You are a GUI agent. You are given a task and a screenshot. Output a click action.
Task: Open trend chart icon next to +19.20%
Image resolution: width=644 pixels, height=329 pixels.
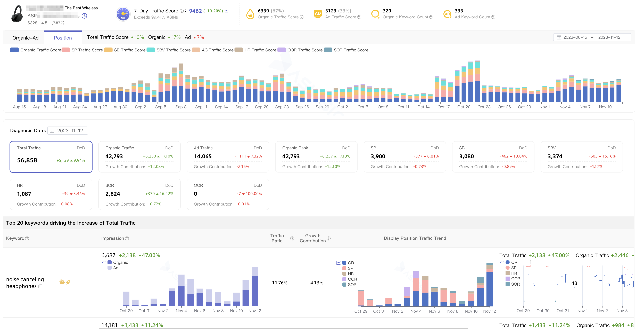227,11
